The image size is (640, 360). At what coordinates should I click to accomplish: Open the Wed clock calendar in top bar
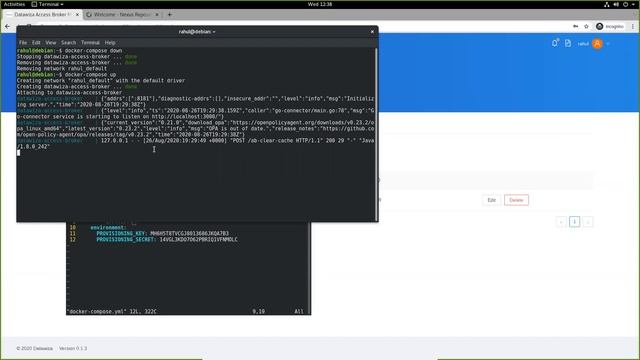click(320, 4)
